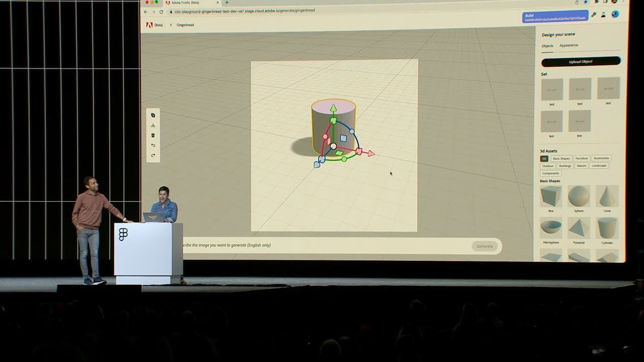Screen dimensions: 644x362
Task: Filter assets by Nature category
Action: pyautogui.click(x=582, y=165)
